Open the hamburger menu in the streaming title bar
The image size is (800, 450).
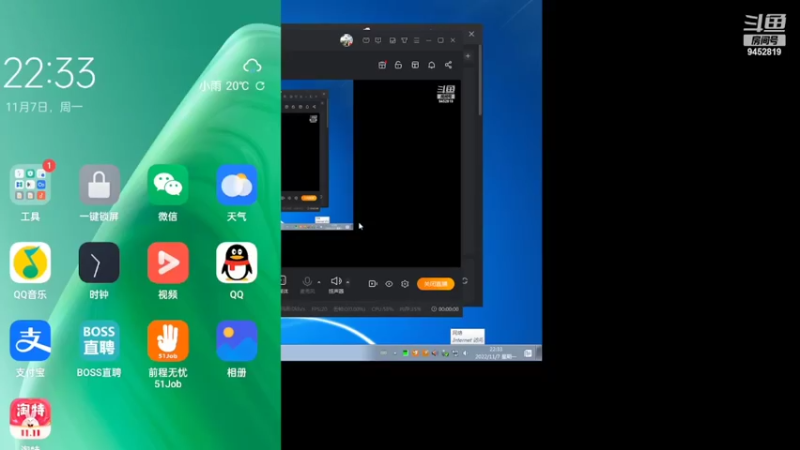pyautogui.click(x=416, y=40)
